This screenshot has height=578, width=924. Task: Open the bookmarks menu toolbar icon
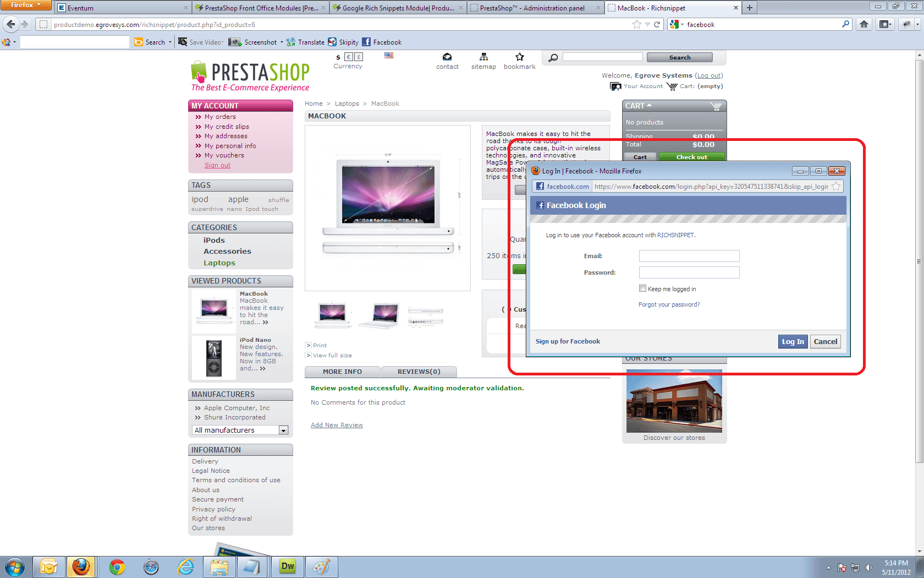pyautogui.click(x=884, y=24)
